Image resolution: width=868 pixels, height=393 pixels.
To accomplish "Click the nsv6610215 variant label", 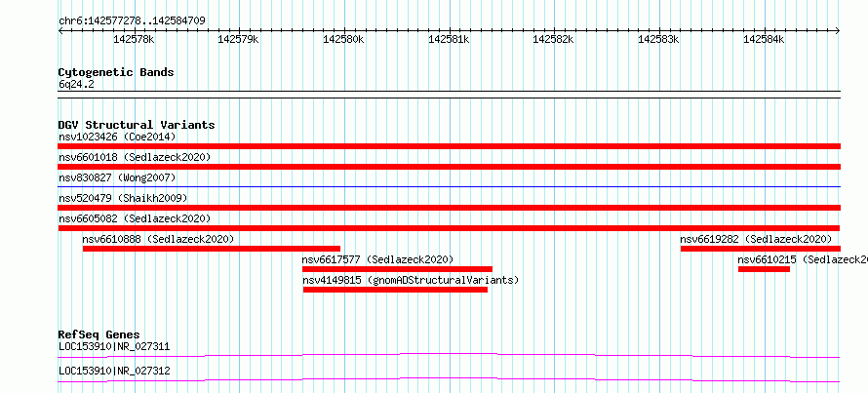I will (803, 259).
